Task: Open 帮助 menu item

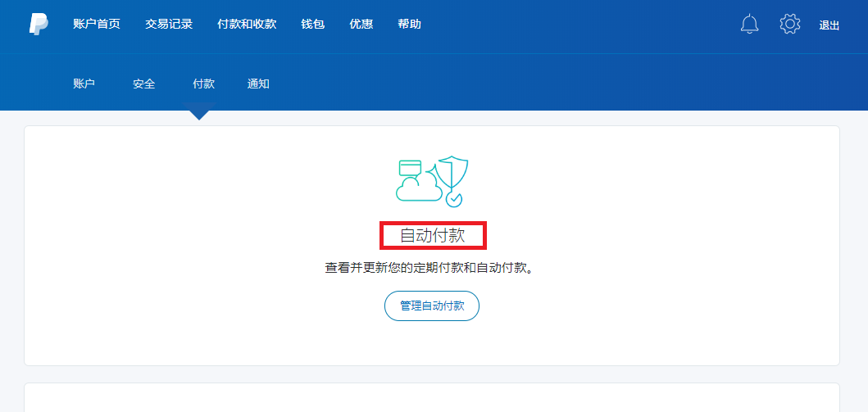Action: pyautogui.click(x=409, y=25)
